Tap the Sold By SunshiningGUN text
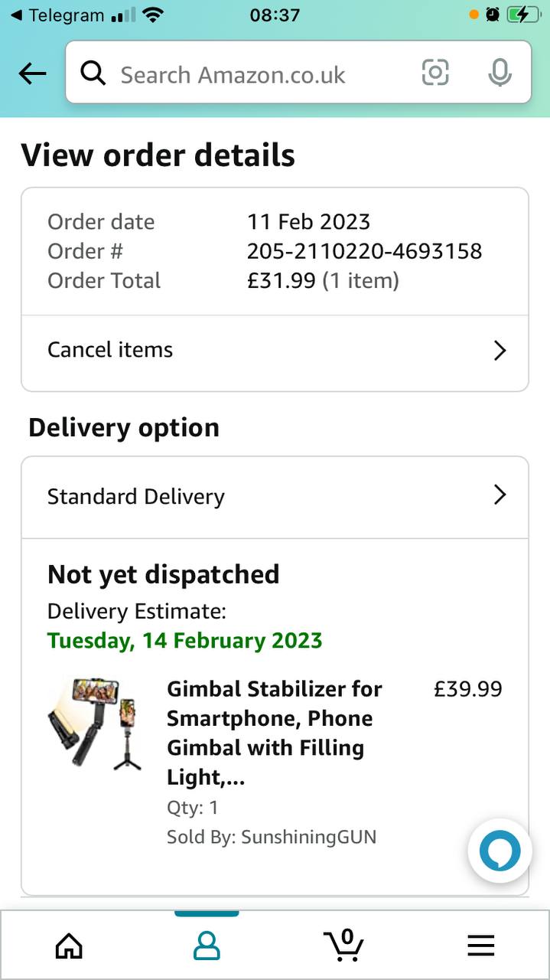550x980 pixels. point(272,837)
